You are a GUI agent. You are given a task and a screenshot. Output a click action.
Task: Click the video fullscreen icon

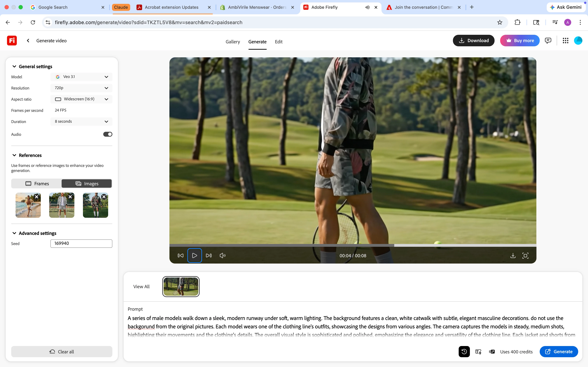pyautogui.click(x=525, y=256)
